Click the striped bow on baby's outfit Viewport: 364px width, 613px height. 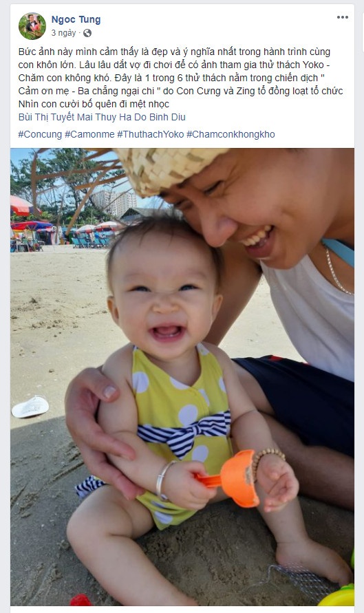[184, 432]
